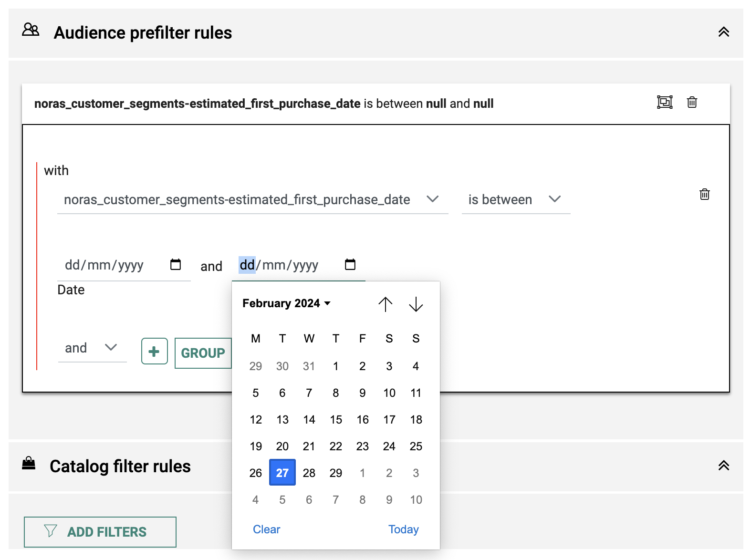This screenshot has width=751, height=560.
Task: Click the Clear link in calendar
Action: [x=266, y=529]
